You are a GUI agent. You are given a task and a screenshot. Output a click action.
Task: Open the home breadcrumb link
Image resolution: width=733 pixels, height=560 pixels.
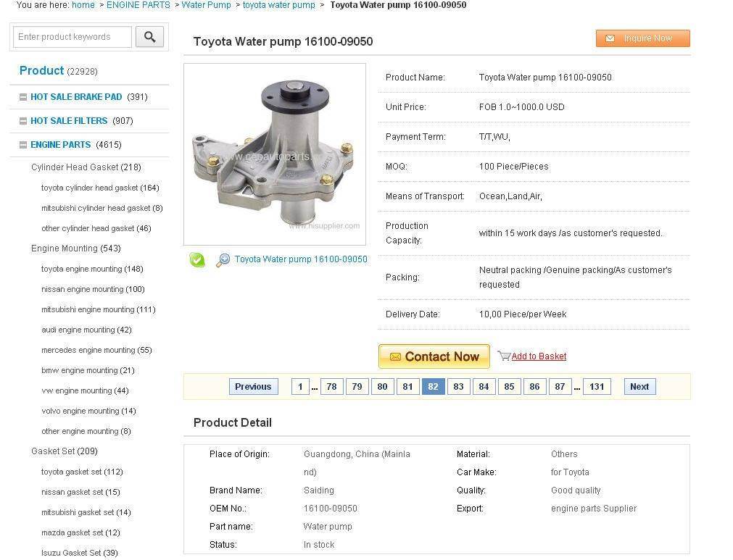pos(83,5)
